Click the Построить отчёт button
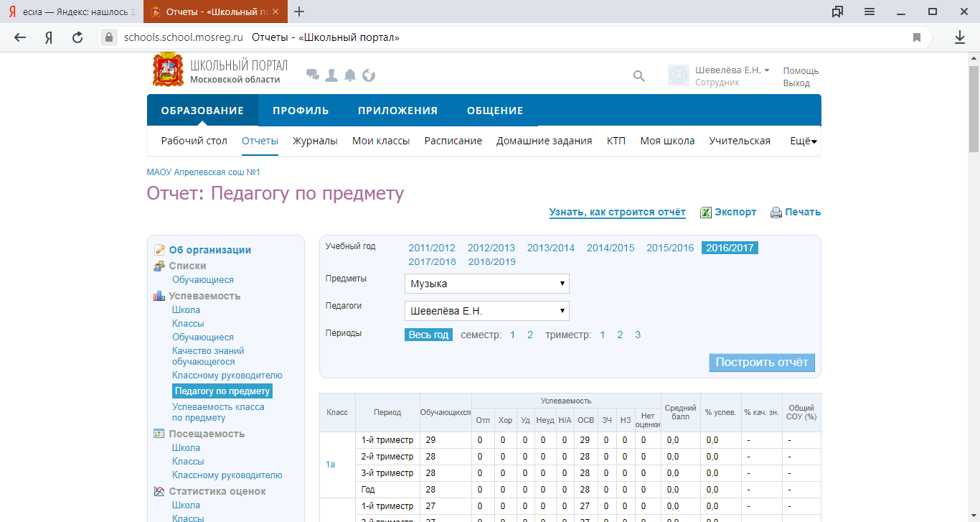The height and width of the screenshot is (522, 980). 762,362
